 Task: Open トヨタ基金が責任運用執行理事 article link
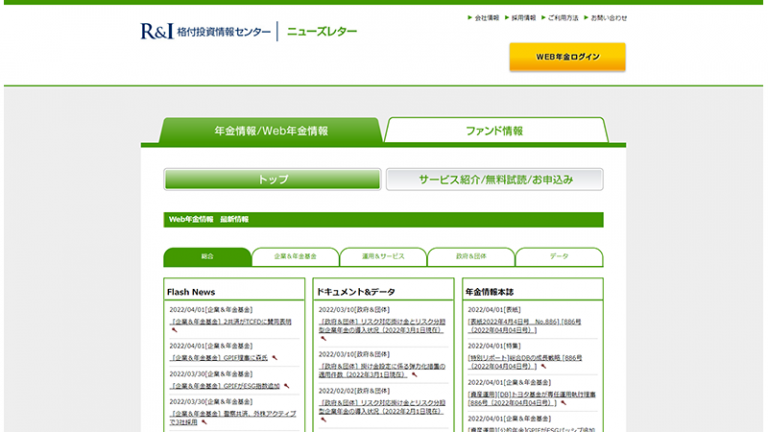click(x=532, y=398)
